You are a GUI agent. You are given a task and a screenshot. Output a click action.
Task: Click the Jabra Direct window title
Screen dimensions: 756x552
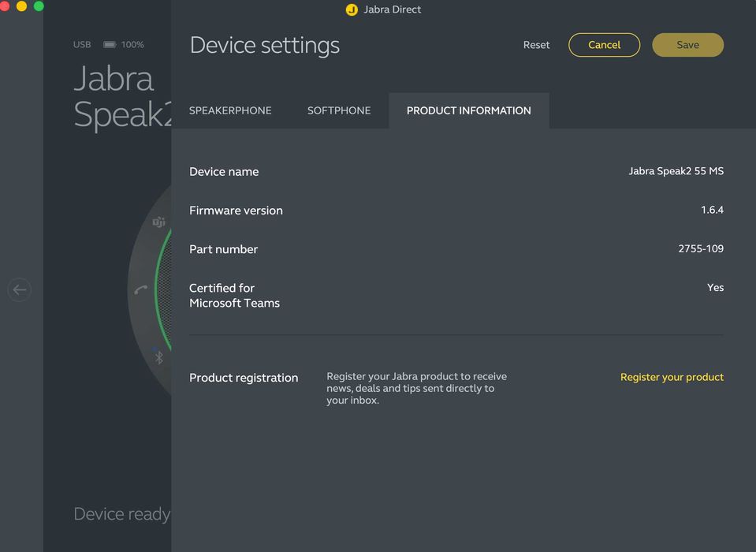[x=392, y=9]
